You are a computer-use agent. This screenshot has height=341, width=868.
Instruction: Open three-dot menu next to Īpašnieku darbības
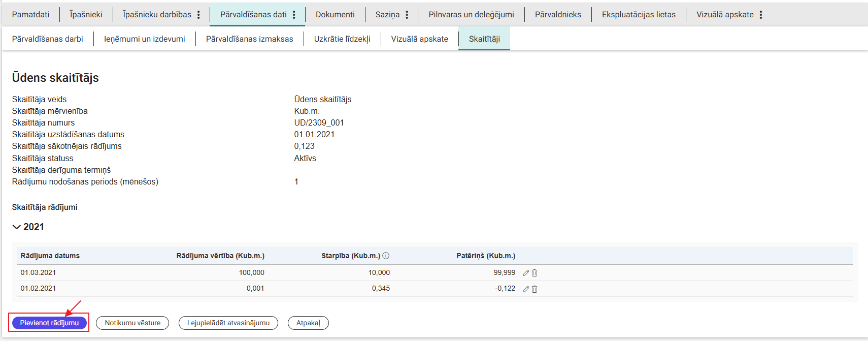198,15
